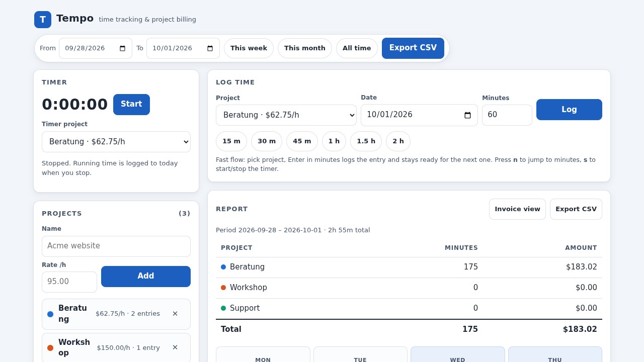This screenshot has height=362, width=644.
Task: Click the Log button
Action: (569, 110)
